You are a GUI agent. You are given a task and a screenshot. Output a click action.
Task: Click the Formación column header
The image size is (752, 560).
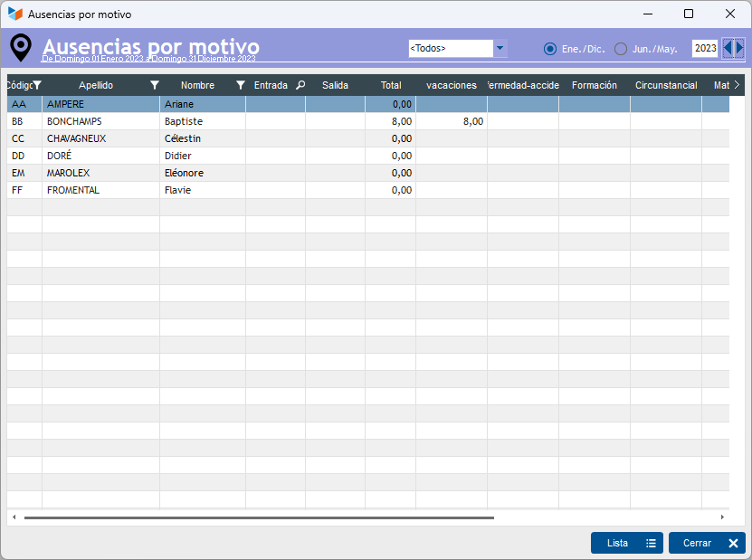click(595, 85)
